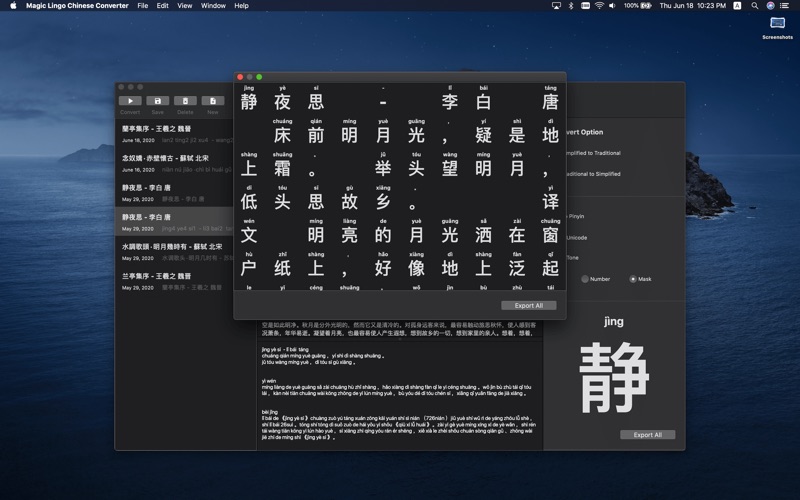This screenshot has width=800, height=500.
Task: Click Export All in the pinyin popup
Action: pos(528,305)
